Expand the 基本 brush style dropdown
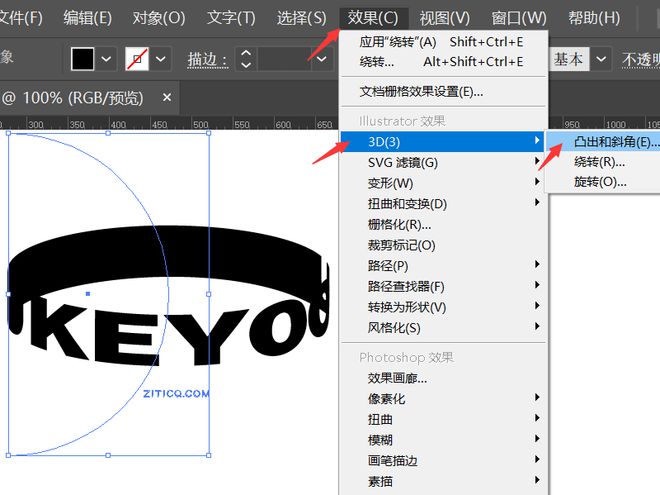This screenshot has height=495, width=660. pyautogui.click(x=601, y=59)
